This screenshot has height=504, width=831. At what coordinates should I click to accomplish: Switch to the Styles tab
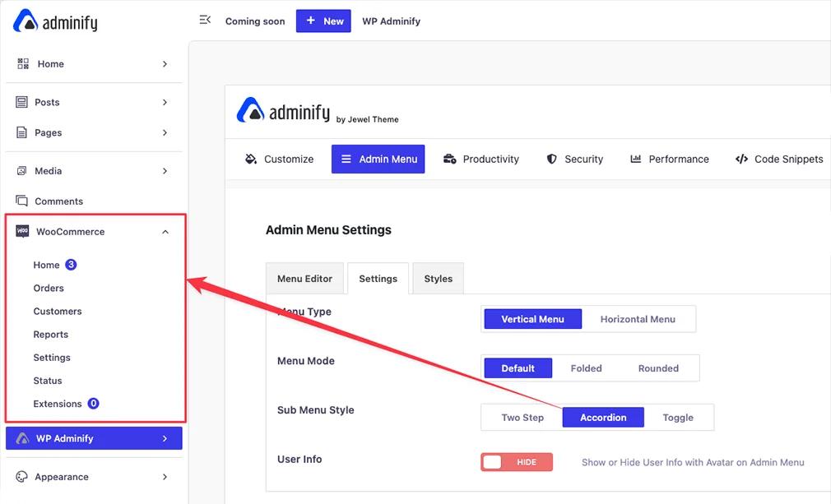pos(439,279)
